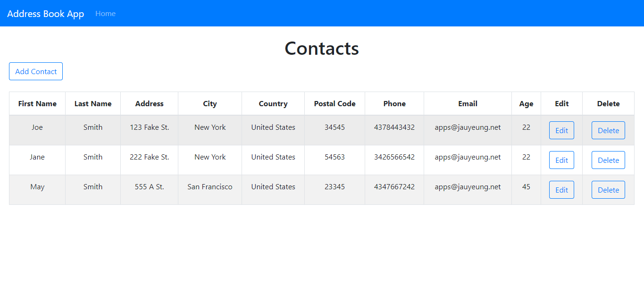
Task: Select Joe Smith's email address cell
Action: [468, 127]
